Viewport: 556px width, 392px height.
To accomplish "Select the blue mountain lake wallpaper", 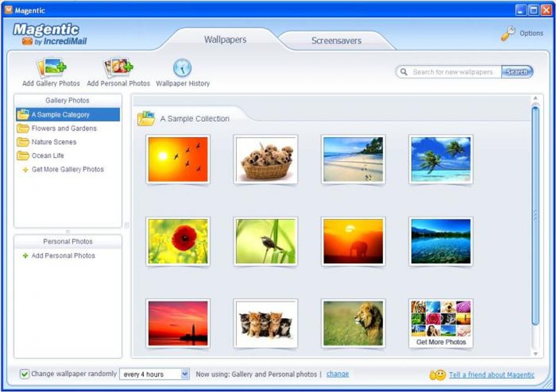I will click(x=441, y=242).
